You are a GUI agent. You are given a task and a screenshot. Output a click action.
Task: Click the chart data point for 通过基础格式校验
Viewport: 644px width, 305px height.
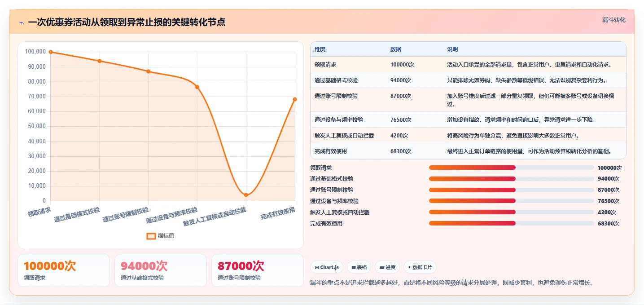tap(100, 61)
